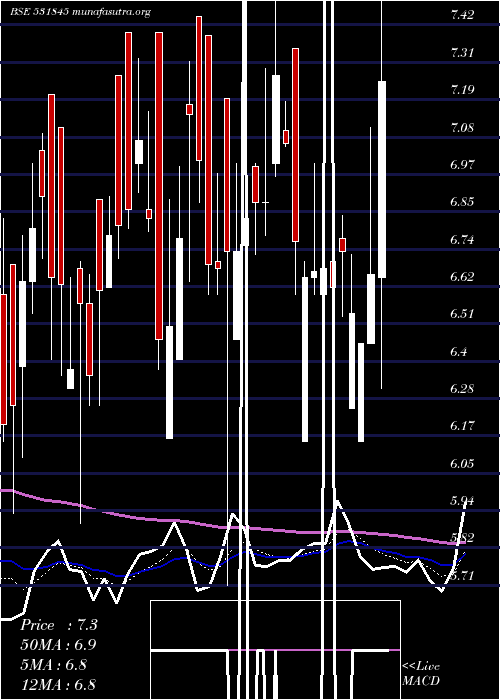
Task: Click the 7.31 price axis label
Action: point(462,53)
